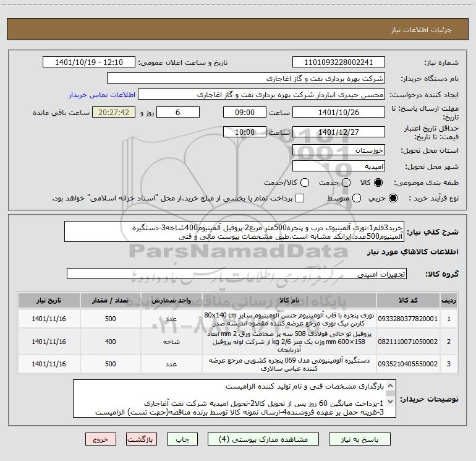Viewport: 476px width, 461px height.
Task: Click the کد کالا column header
Action: [408, 300]
